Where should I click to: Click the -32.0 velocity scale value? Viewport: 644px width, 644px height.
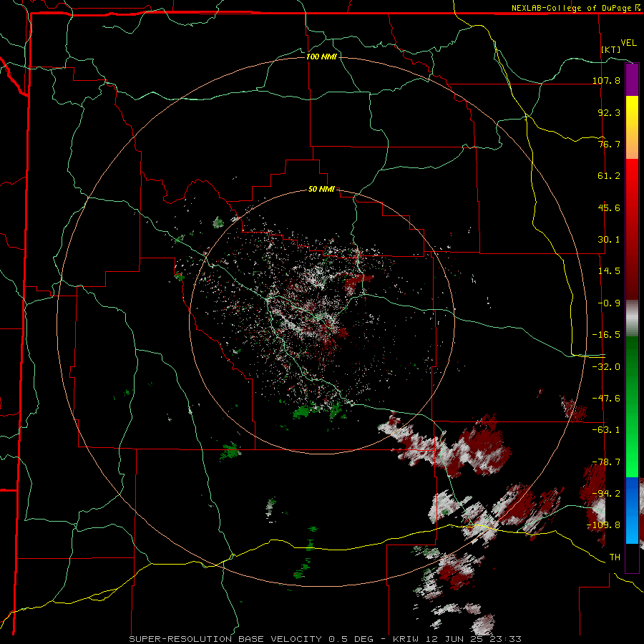click(x=606, y=367)
